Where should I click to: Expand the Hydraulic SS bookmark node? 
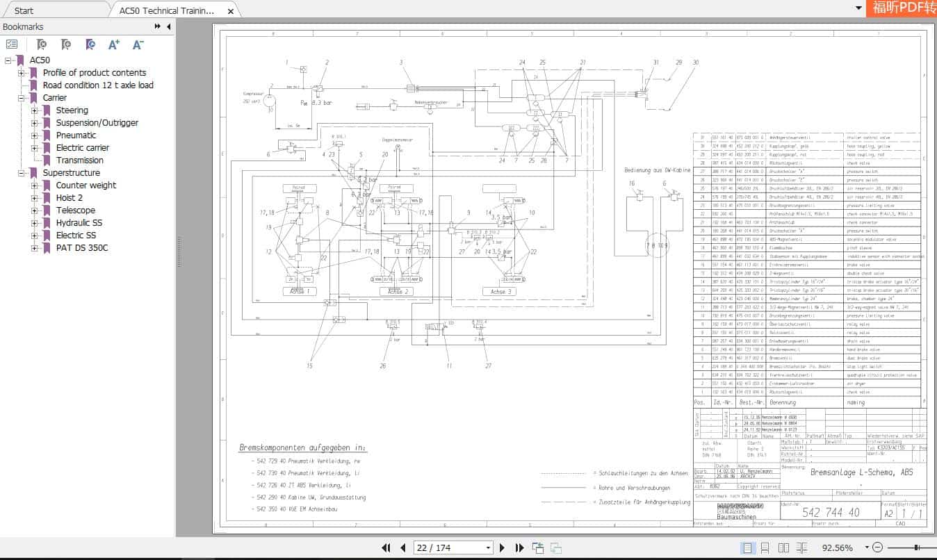[x=35, y=222]
